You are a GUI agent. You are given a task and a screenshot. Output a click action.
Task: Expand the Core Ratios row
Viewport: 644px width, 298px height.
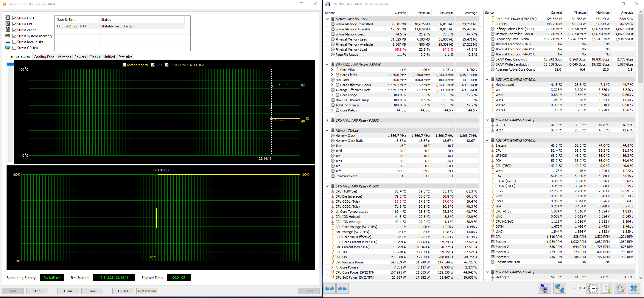point(332,110)
